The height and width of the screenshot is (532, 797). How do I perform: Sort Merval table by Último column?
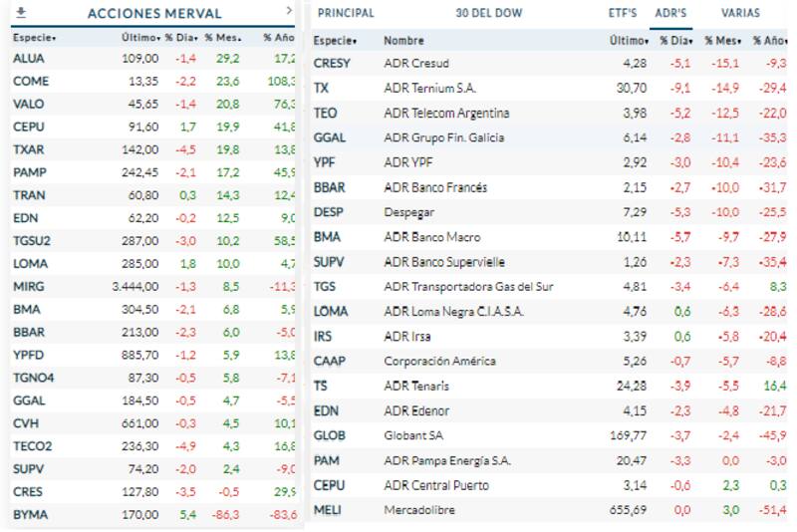pyautogui.click(x=140, y=37)
